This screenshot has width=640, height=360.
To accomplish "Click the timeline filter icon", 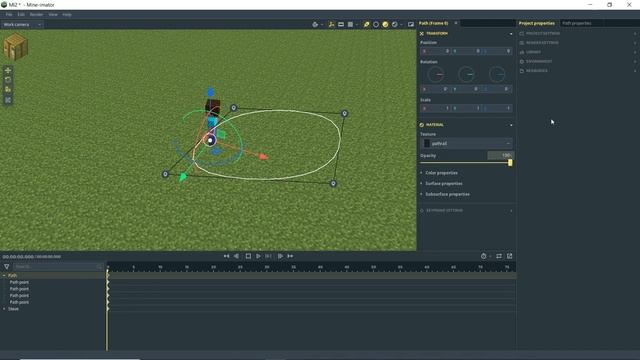I will point(7,267).
